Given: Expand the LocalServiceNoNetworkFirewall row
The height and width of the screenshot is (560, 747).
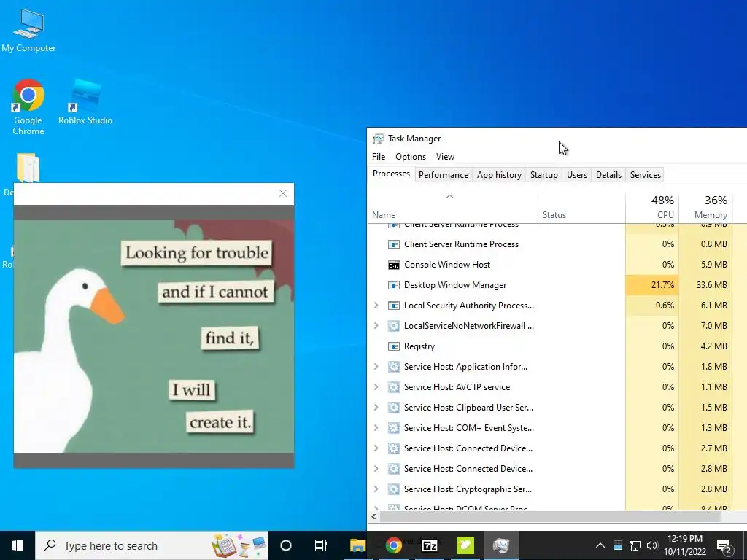Looking at the screenshot, I should 376,326.
